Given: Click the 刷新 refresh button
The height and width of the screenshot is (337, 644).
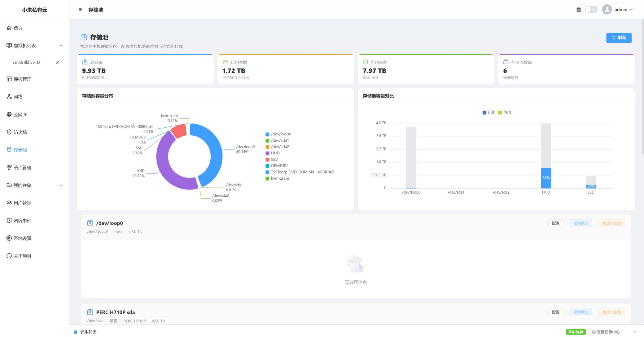Looking at the screenshot, I should point(619,38).
